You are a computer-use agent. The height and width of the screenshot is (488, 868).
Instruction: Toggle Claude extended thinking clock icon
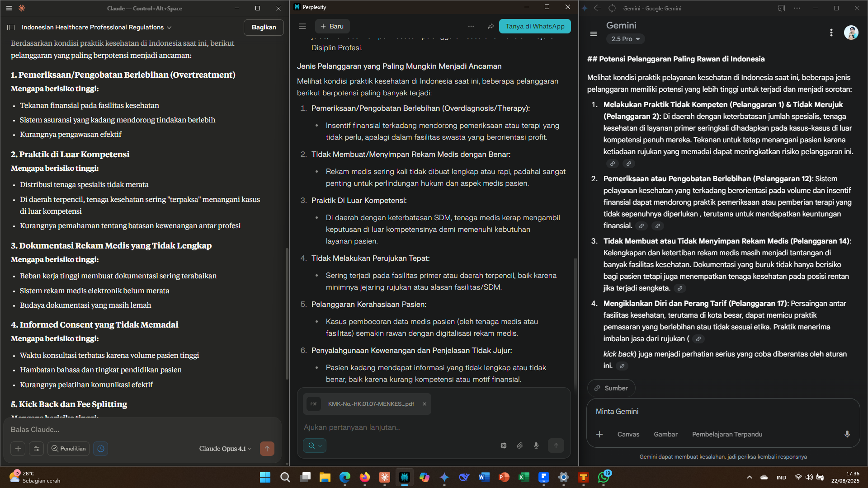click(100, 449)
